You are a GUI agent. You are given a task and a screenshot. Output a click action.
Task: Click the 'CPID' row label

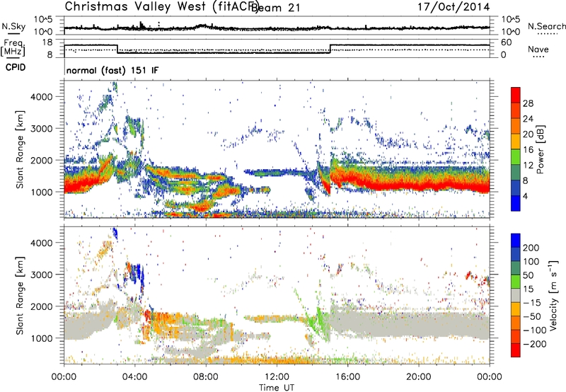16,67
